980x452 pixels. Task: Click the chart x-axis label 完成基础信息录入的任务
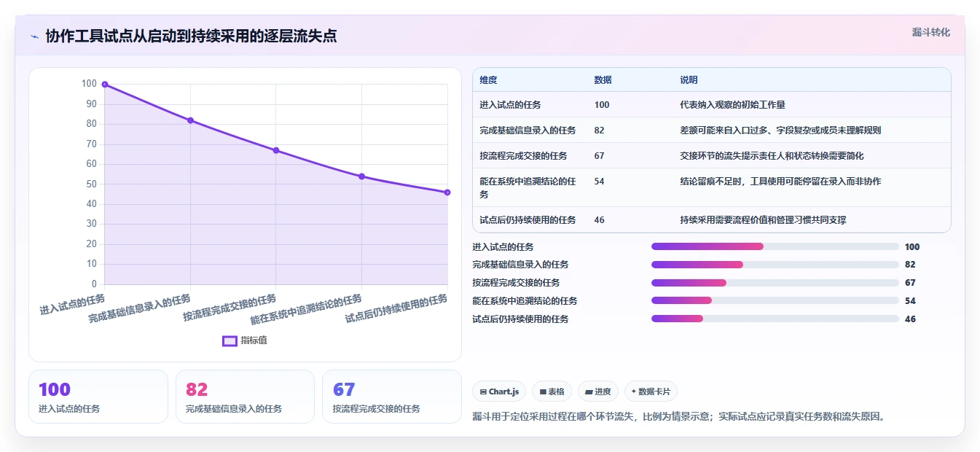click(139, 308)
